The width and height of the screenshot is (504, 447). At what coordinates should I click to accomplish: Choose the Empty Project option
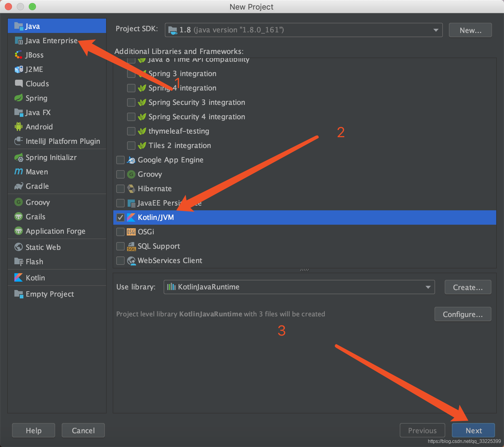(49, 294)
